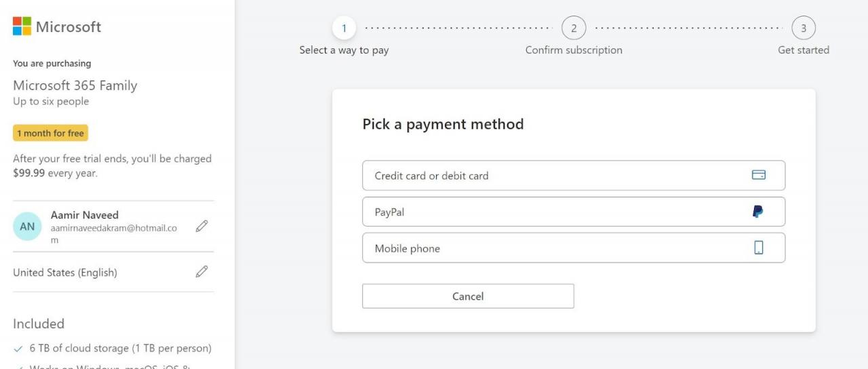868x369 pixels.
Task: Click the credit card icon
Action: [758, 175]
